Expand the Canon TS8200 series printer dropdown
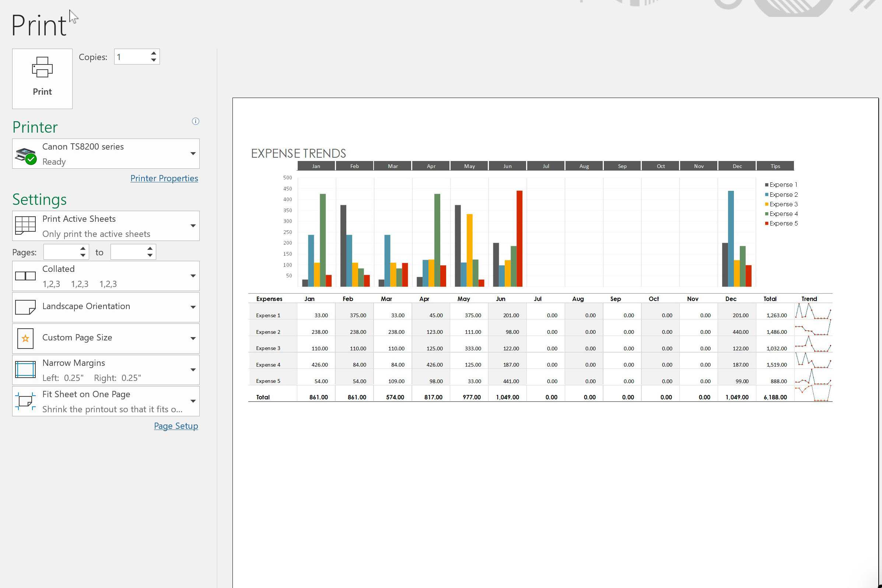The width and height of the screenshot is (882, 588). pyautogui.click(x=193, y=153)
